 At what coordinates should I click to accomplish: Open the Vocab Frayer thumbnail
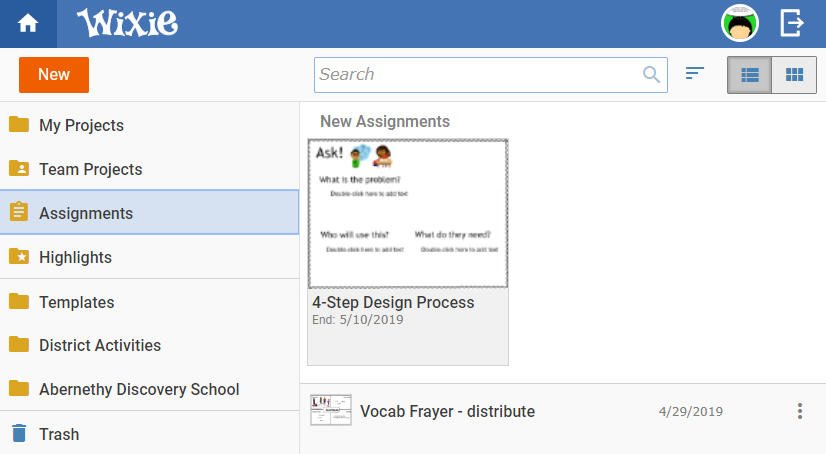coord(331,410)
